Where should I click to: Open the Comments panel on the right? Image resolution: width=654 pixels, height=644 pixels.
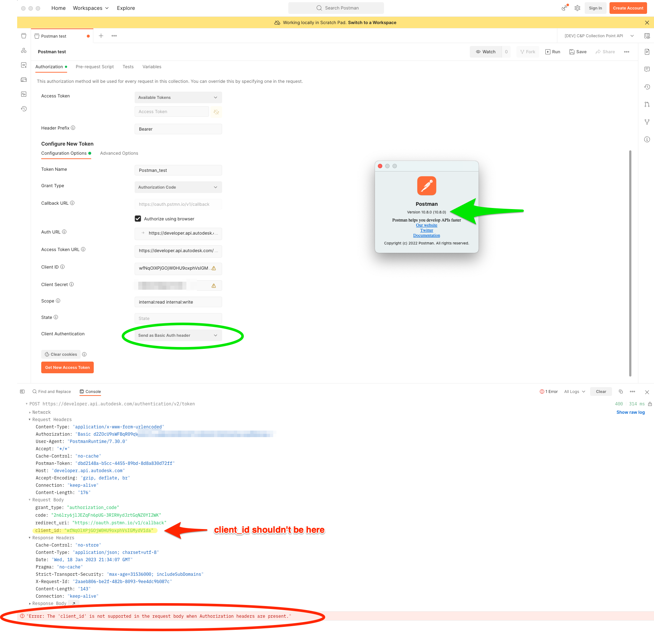[x=647, y=69]
